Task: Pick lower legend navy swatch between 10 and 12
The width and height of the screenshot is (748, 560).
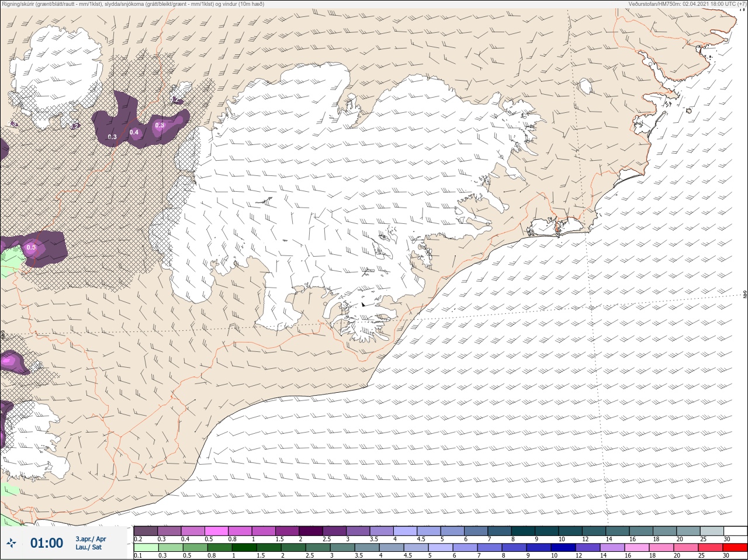Action: pos(563,547)
